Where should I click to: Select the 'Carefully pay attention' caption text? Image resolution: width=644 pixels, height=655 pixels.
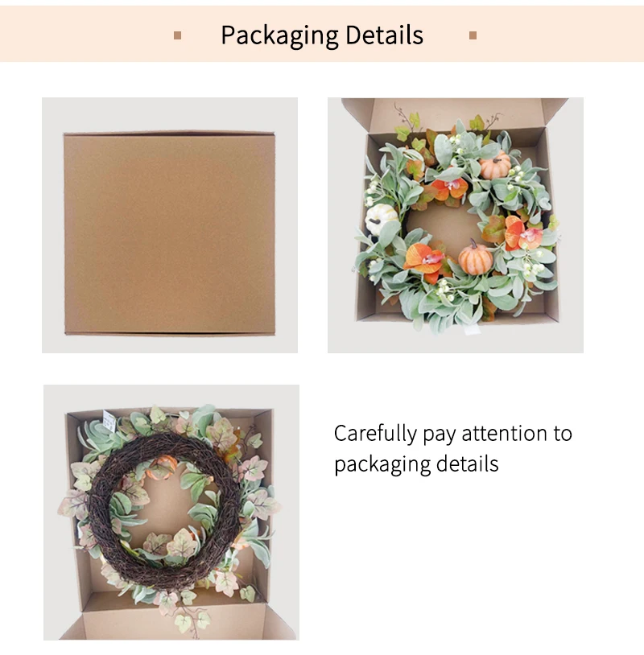tap(453, 448)
